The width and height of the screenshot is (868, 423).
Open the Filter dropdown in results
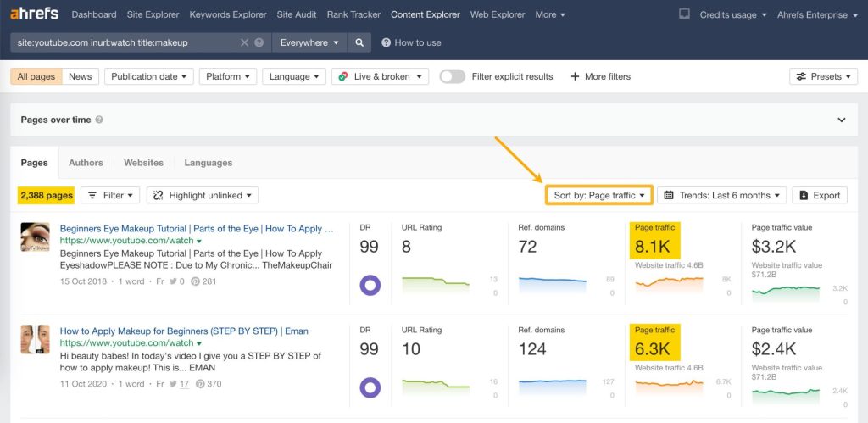pyautogui.click(x=110, y=195)
